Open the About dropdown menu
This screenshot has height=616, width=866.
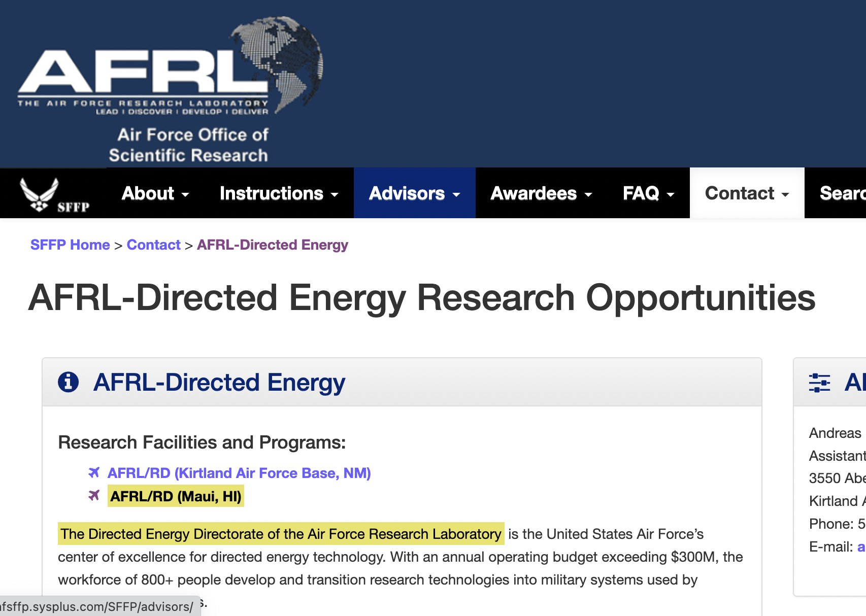point(155,193)
